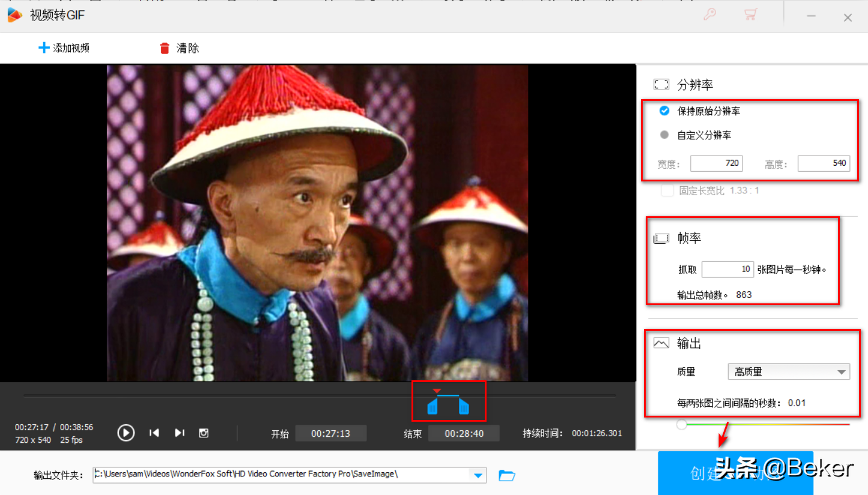Viewport: 868px width, 495px height.
Task: Select 自定义分辨率 radio option
Action: tap(695, 135)
